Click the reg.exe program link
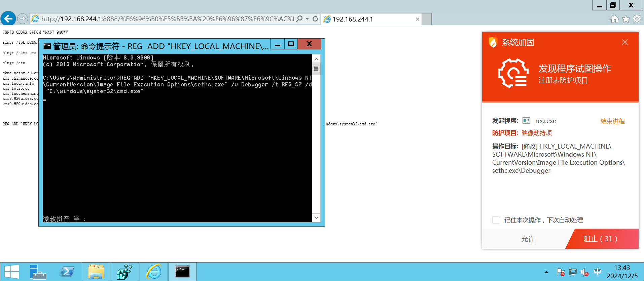644x281 pixels. (546, 121)
